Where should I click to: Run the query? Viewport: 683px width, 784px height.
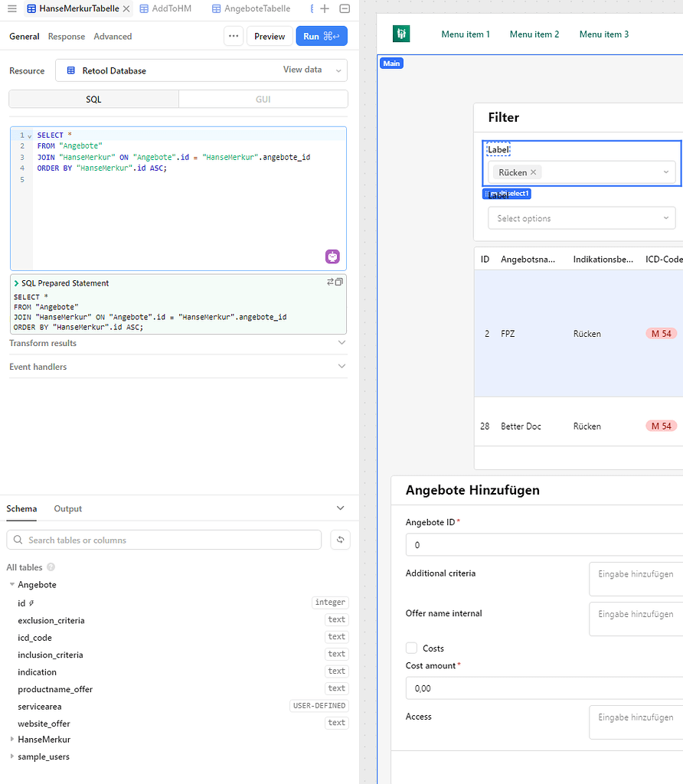tap(322, 36)
